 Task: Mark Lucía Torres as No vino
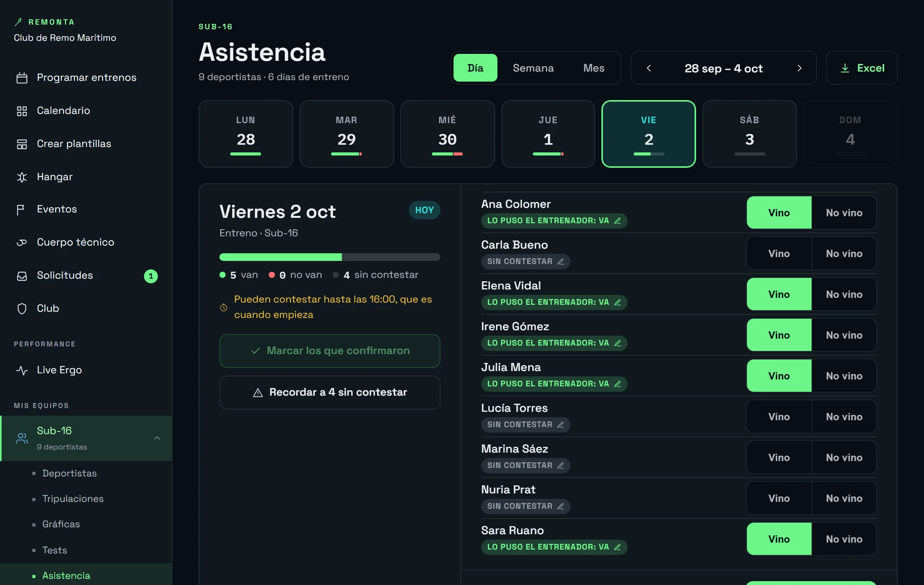pos(844,417)
